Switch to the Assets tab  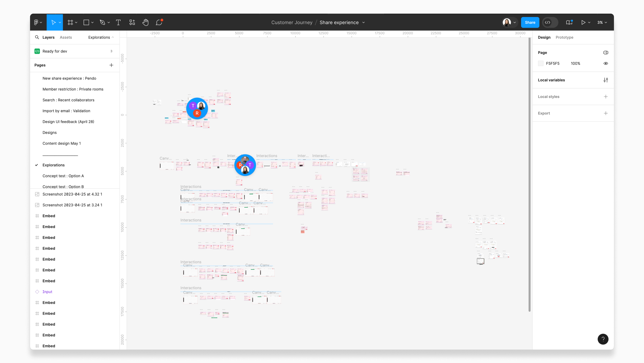click(66, 37)
